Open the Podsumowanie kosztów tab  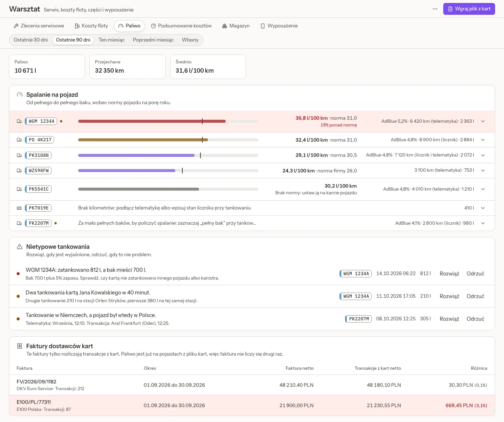pyautogui.click(x=181, y=26)
